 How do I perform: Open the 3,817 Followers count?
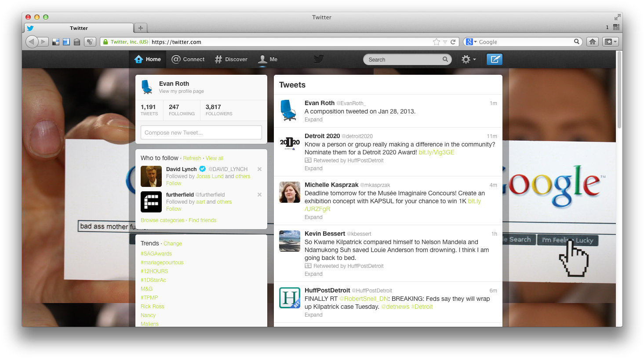(219, 110)
